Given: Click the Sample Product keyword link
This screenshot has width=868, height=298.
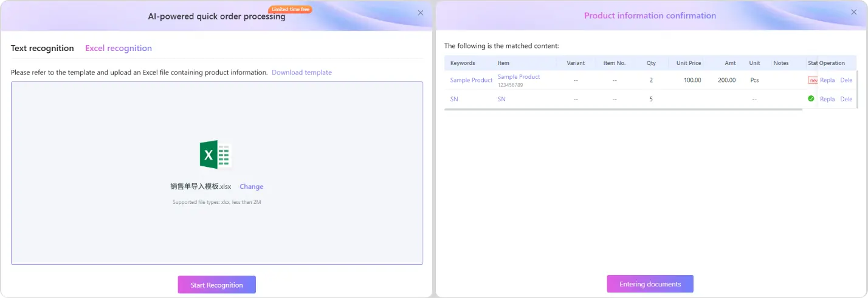Looking at the screenshot, I should [x=471, y=80].
